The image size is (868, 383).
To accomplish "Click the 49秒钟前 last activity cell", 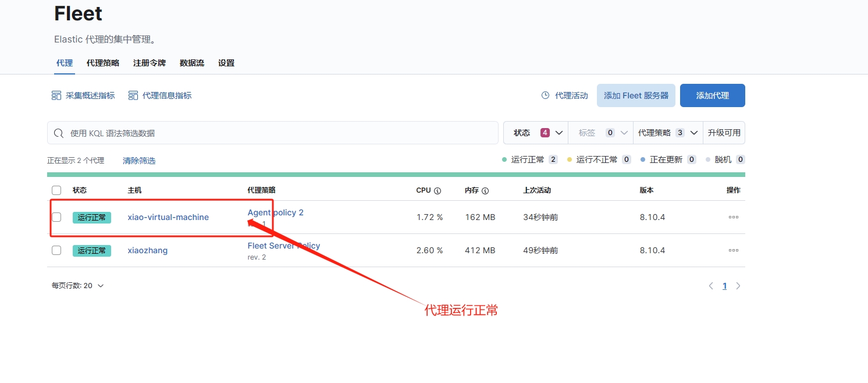I will [x=540, y=250].
